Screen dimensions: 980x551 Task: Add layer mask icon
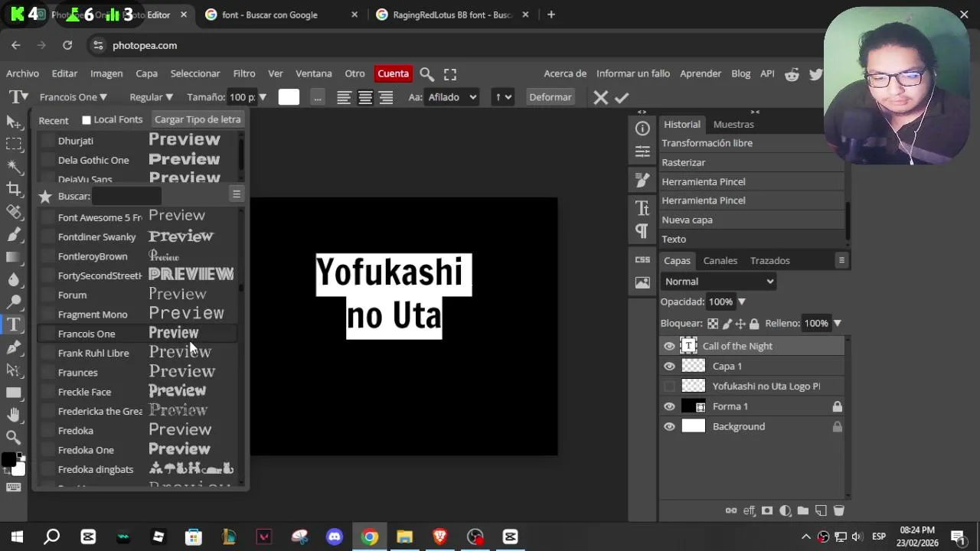[767, 510]
